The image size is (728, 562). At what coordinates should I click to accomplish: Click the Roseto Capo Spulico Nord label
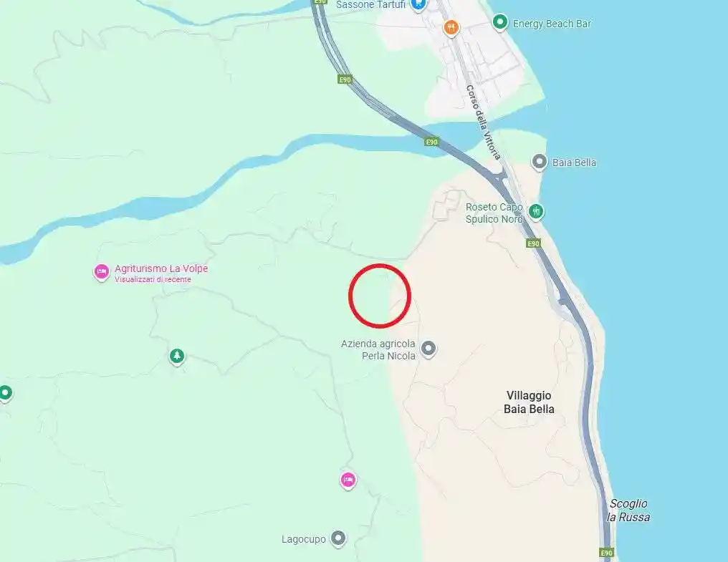coord(495,213)
